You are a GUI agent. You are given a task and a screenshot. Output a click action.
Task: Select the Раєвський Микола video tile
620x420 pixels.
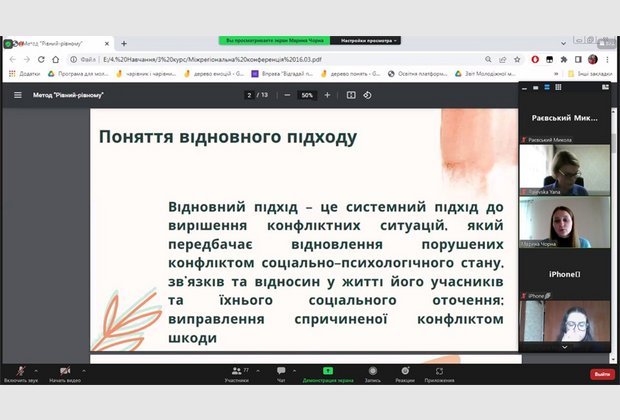pos(565,119)
